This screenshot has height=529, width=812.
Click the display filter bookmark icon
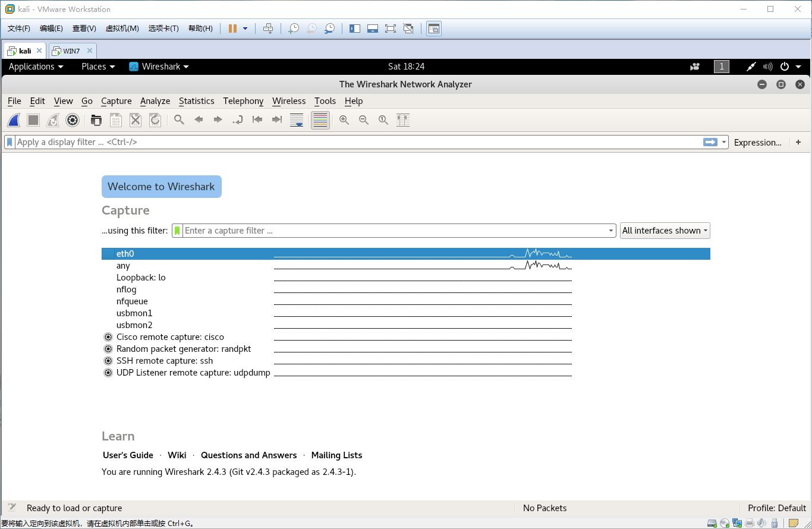pos(10,142)
